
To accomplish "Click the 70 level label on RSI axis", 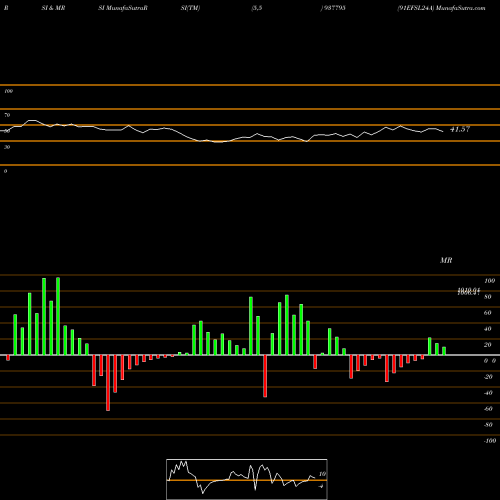I will [x=7, y=115].
